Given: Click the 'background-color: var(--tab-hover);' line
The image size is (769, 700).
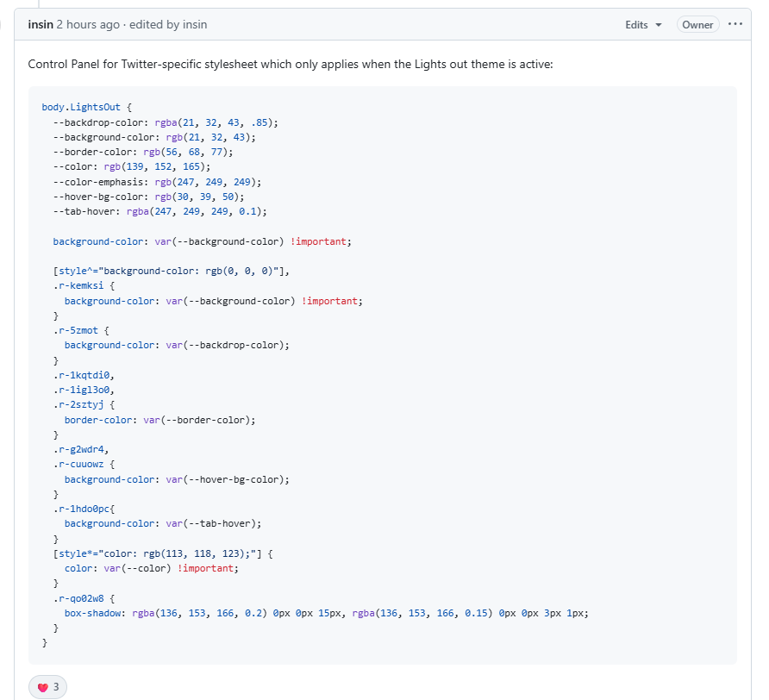Looking at the screenshot, I should click(163, 524).
